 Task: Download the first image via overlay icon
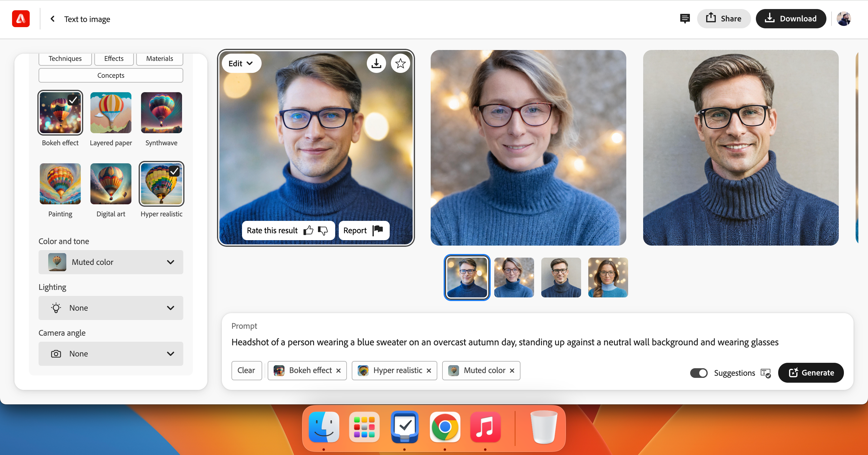pos(376,63)
